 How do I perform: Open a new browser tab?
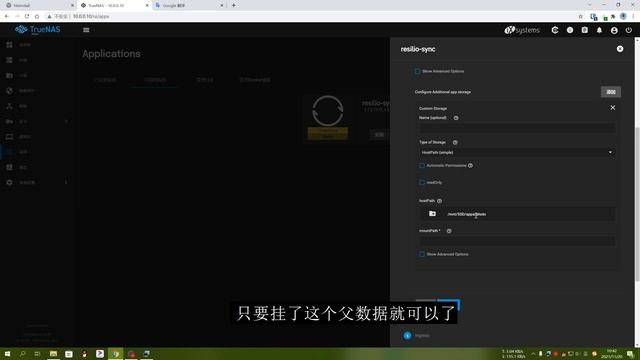(233, 6)
